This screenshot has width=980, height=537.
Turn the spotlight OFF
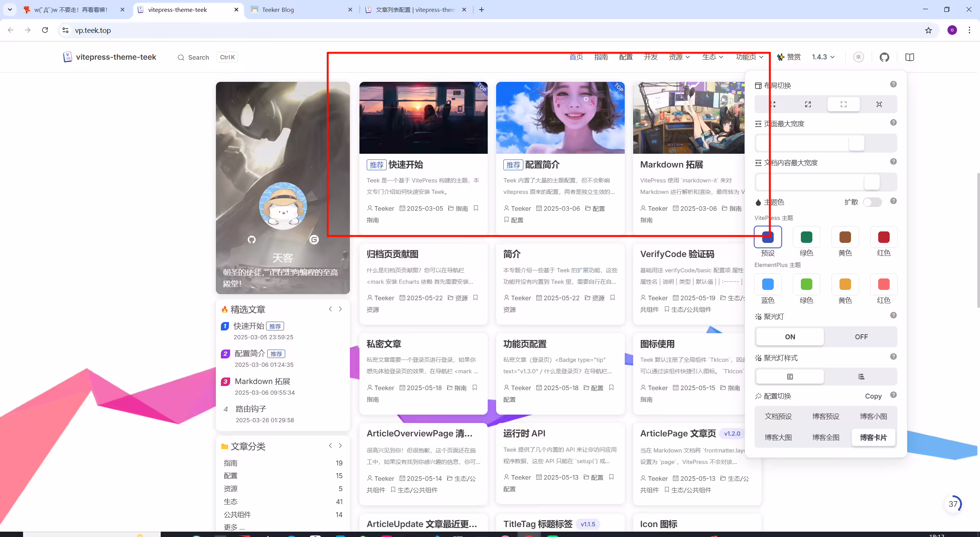[861, 337]
